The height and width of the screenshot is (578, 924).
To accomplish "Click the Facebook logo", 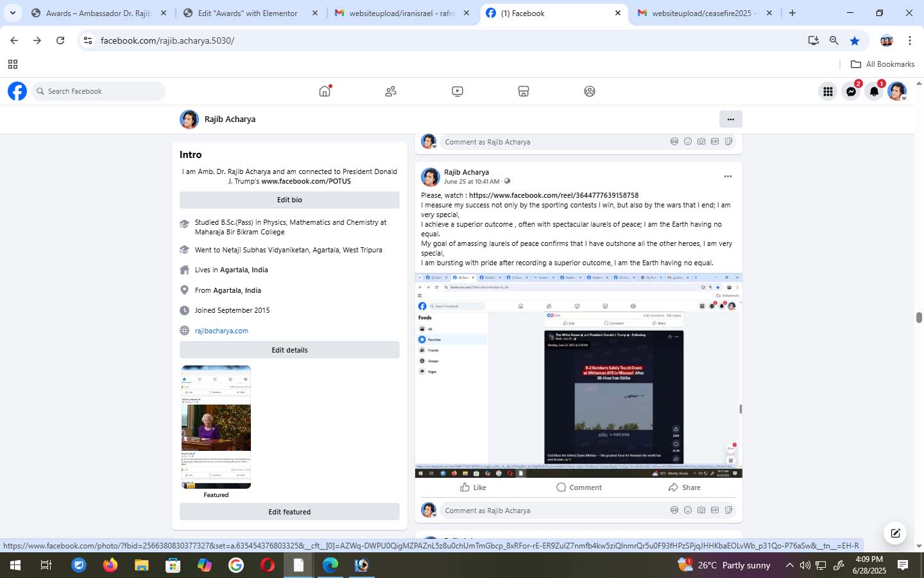I will [17, 91].
